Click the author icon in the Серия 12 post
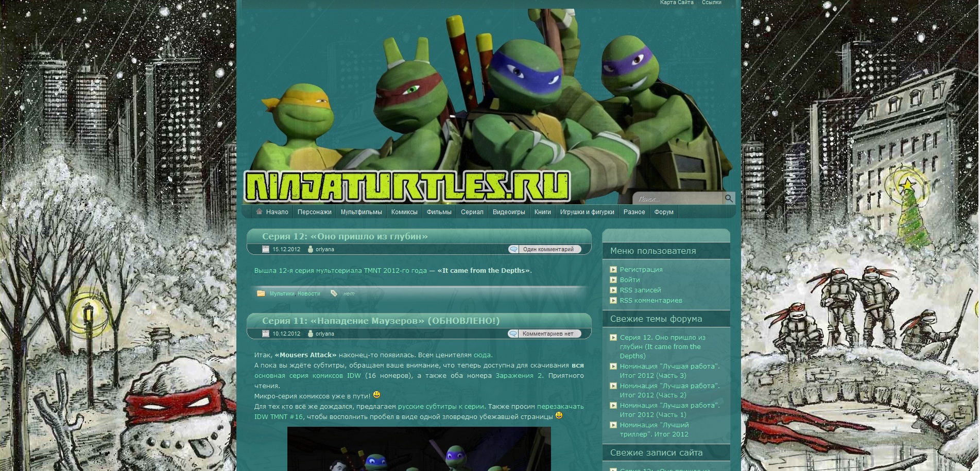The width and height of the screenshot is (980, 471). point(311,249)
